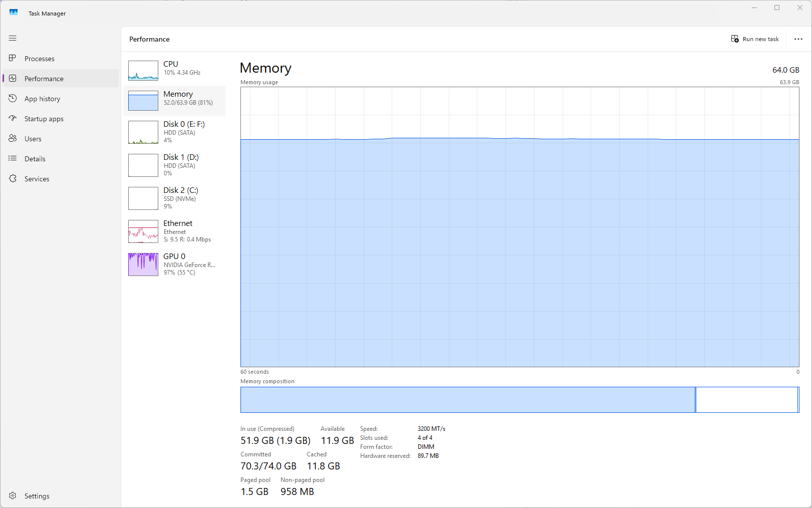Maximize the Task Manager window
Viewport: 812px width, 508px height.
777,8
